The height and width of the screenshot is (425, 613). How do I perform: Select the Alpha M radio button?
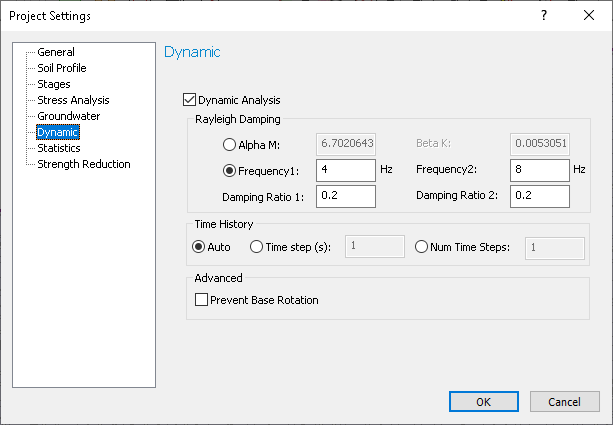click(x=230, y=144)
